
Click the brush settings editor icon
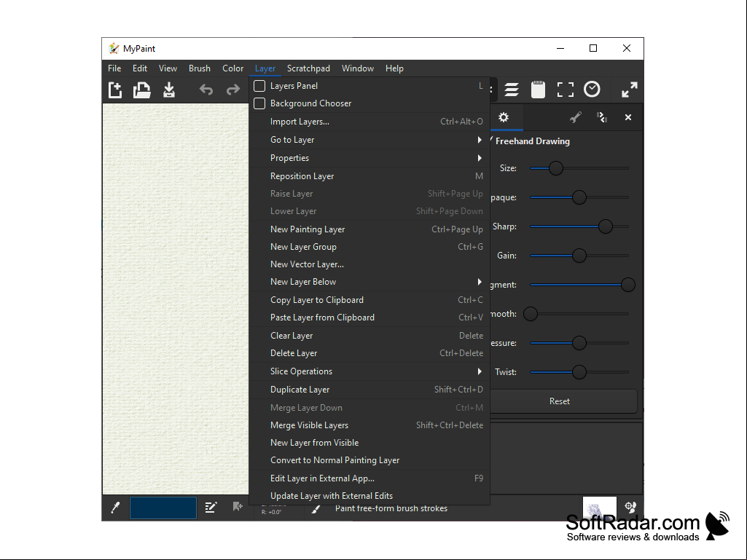(x=211, y=508)
